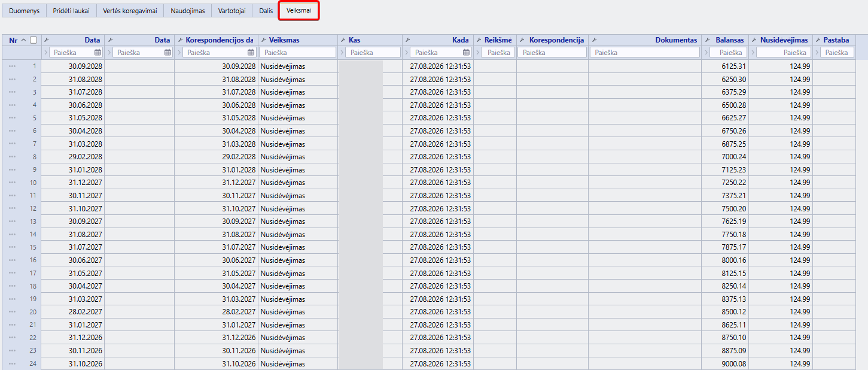The width and height of the screenshot is (868, 370).
Task: Select balance value 8000.16
Action: (x=734, y=260)
